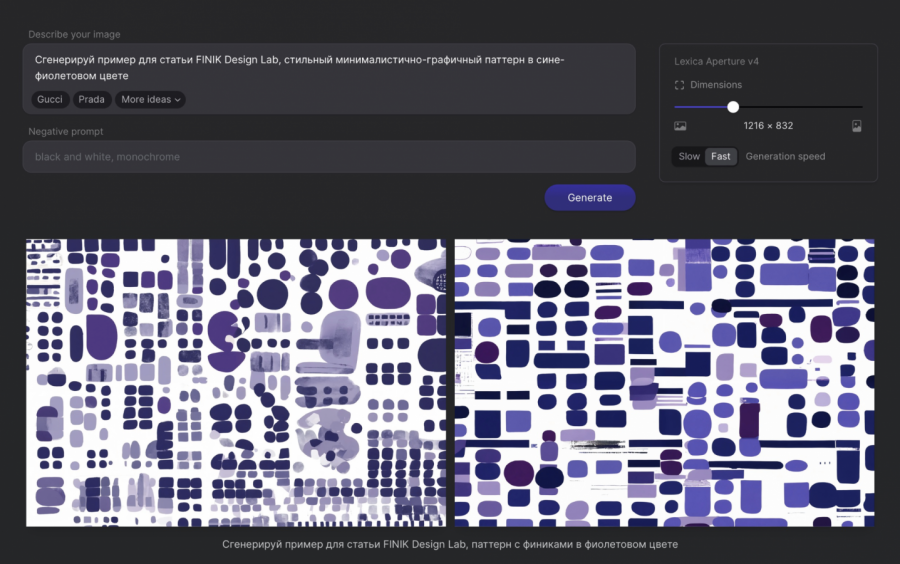Screen dimensions: 900x564
Task: Click the Negative prompt input field
Action: pos(329,157)
